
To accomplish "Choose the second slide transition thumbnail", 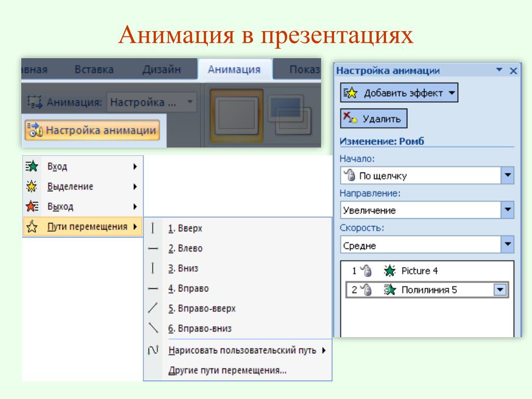I will [x=289, y=115].
